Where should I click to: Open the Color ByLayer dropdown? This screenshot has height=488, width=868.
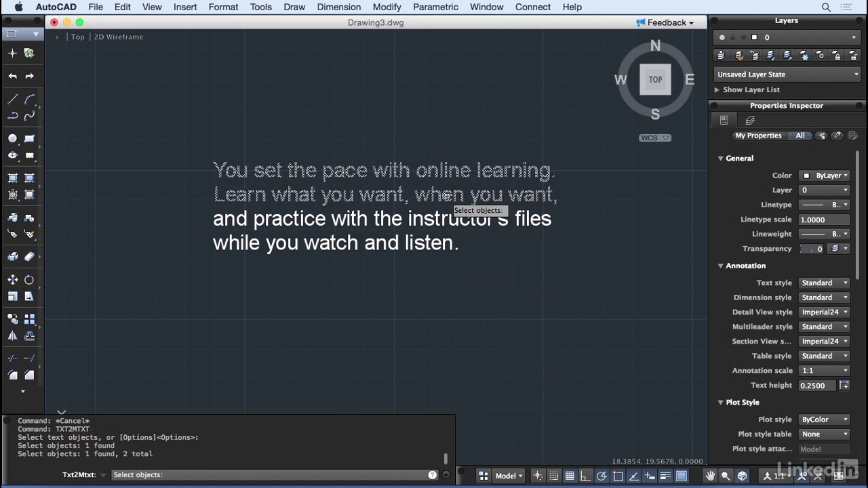point(824,176)
